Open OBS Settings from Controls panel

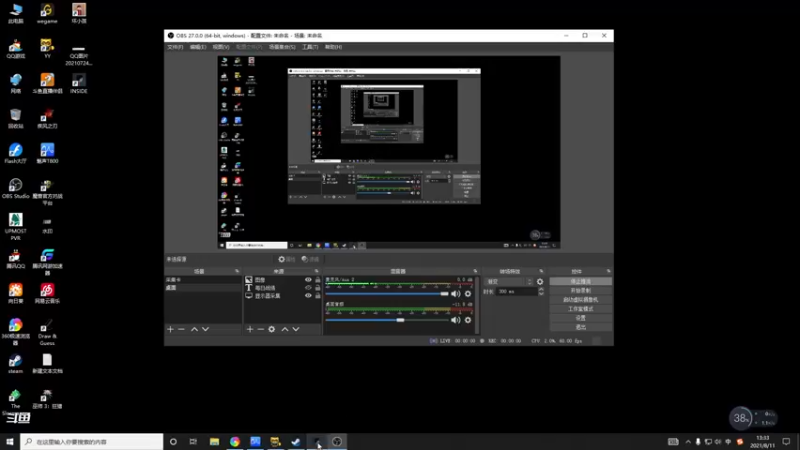point(581,318)
